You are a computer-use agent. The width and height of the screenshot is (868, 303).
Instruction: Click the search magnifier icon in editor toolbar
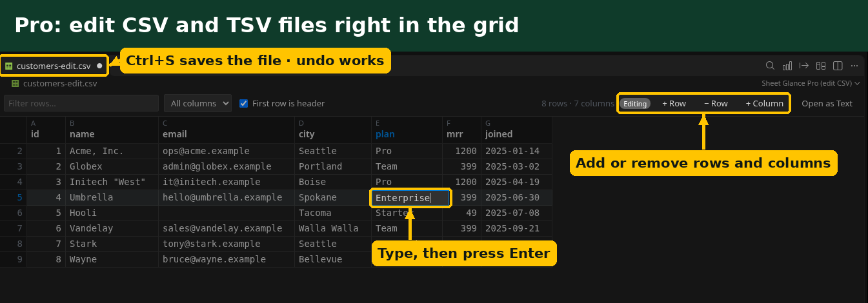(770, 66)
